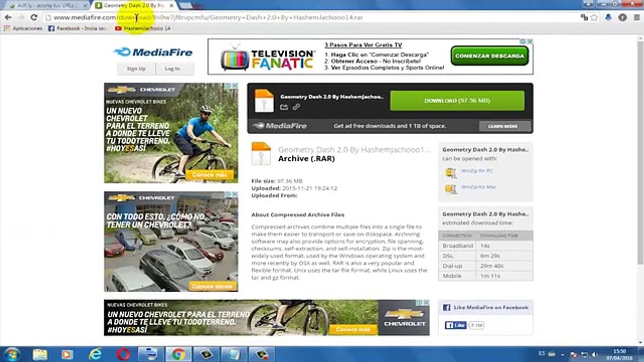
Task: Click the Mobile row showing 1m 11s
Action: tap(486, 276)
